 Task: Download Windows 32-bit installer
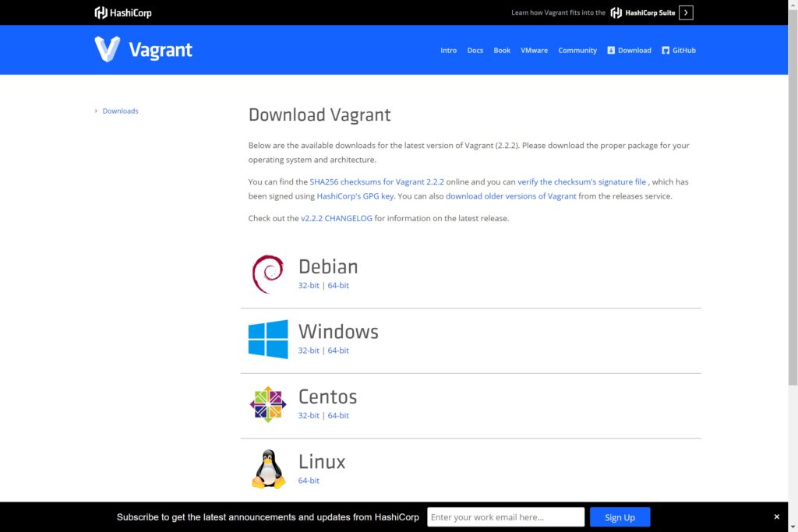[x=309, y=351]
